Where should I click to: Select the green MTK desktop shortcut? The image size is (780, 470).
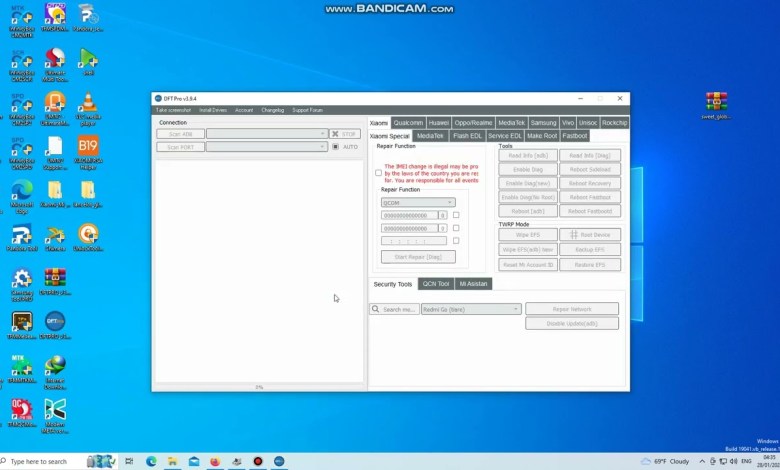[22, 369]
